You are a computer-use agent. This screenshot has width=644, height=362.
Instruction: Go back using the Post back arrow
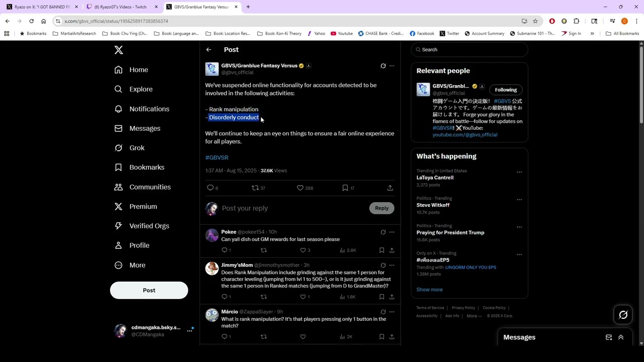tap(209, 50)
